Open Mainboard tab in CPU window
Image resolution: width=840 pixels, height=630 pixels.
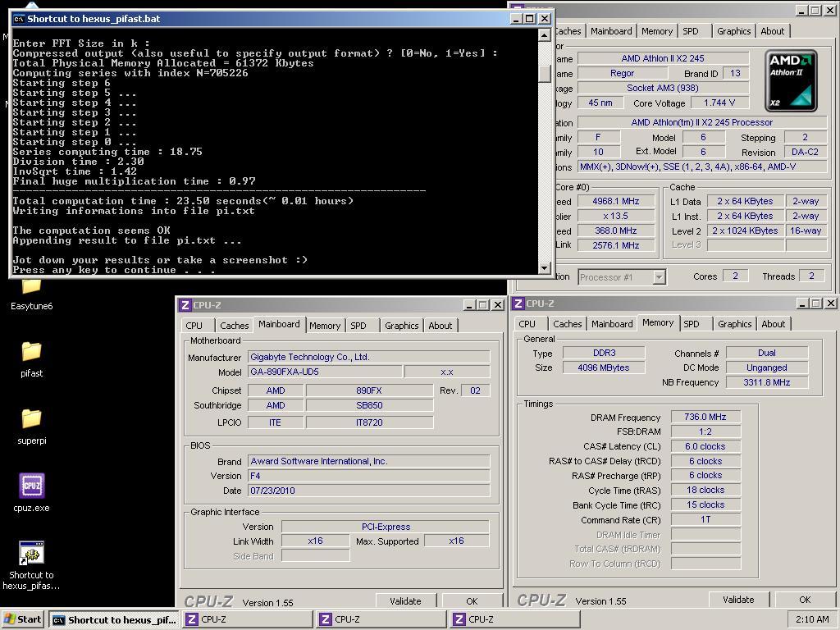click(x=611, y=31)
